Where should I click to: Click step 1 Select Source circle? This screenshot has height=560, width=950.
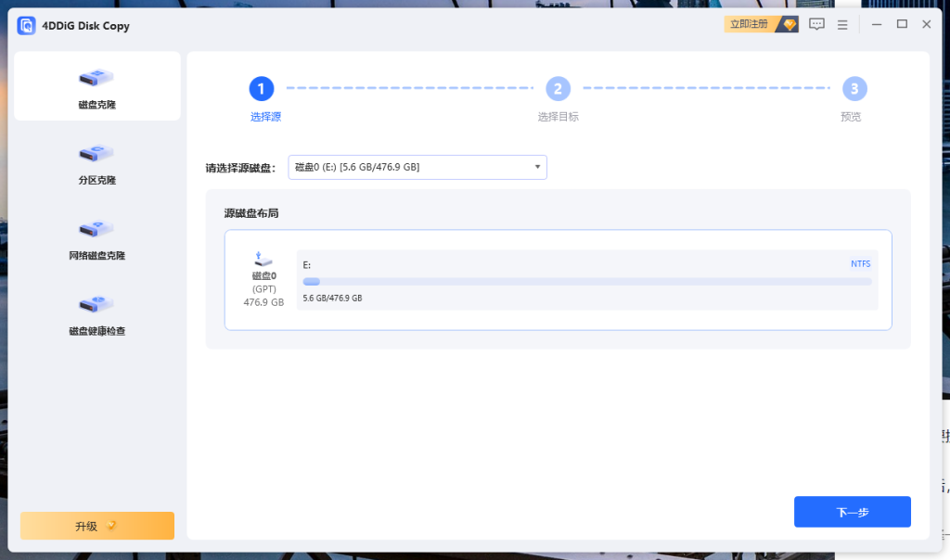pos(262,89)
